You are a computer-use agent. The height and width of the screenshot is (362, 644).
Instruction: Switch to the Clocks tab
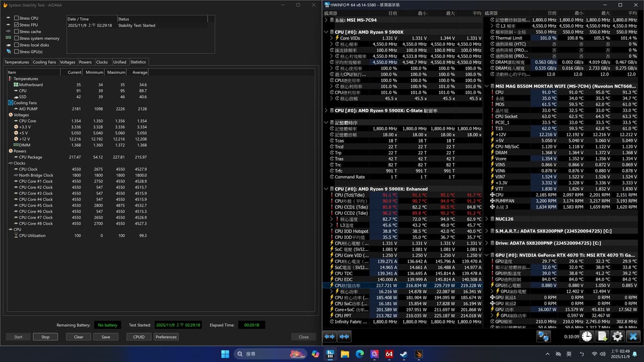(102, 62)
